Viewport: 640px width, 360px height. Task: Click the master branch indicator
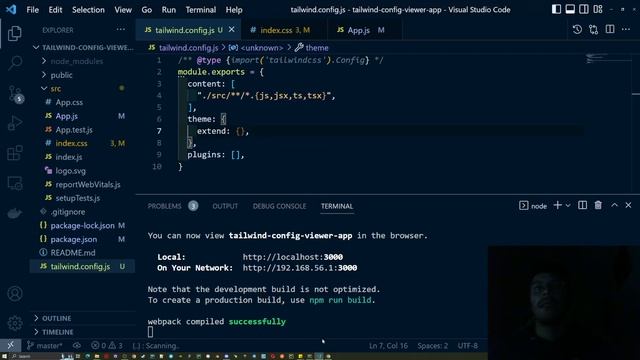pos(44,346)
